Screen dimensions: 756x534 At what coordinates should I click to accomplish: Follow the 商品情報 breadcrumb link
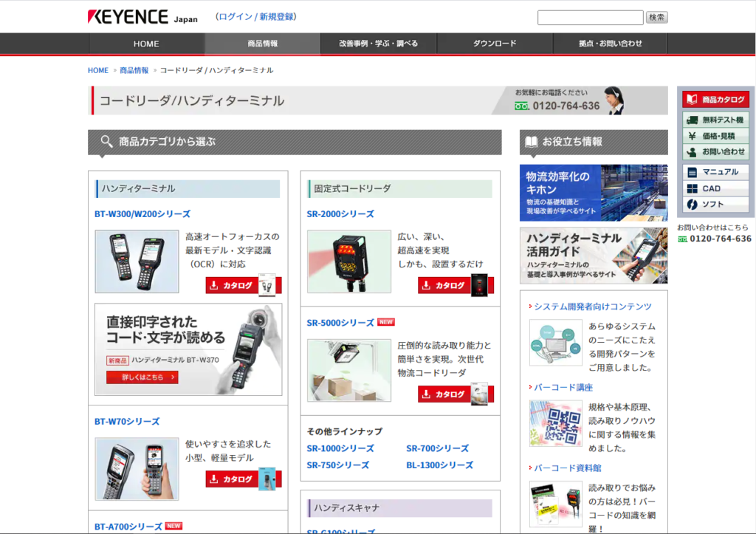[x=134, y=70]
